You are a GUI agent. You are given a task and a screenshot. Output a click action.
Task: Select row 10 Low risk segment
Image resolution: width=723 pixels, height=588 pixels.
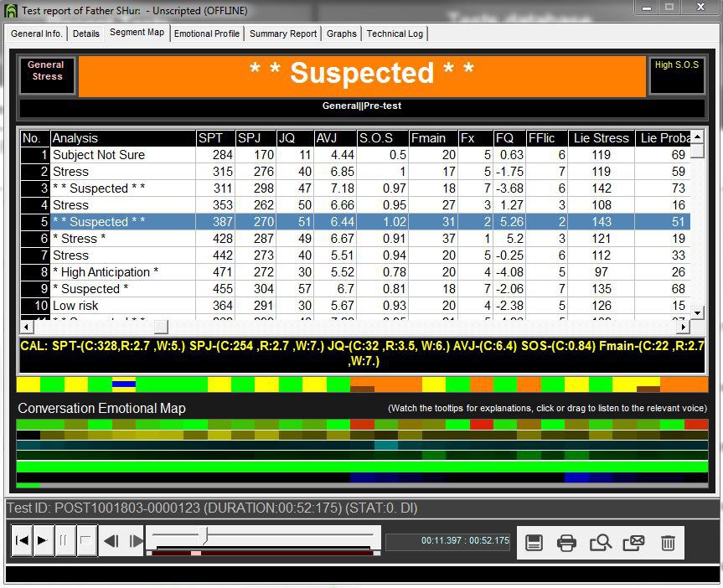tap(355, 305)
